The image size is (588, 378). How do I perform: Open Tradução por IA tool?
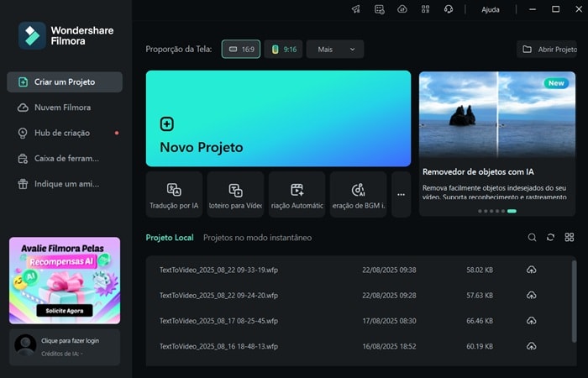click(x=174, y=195)
